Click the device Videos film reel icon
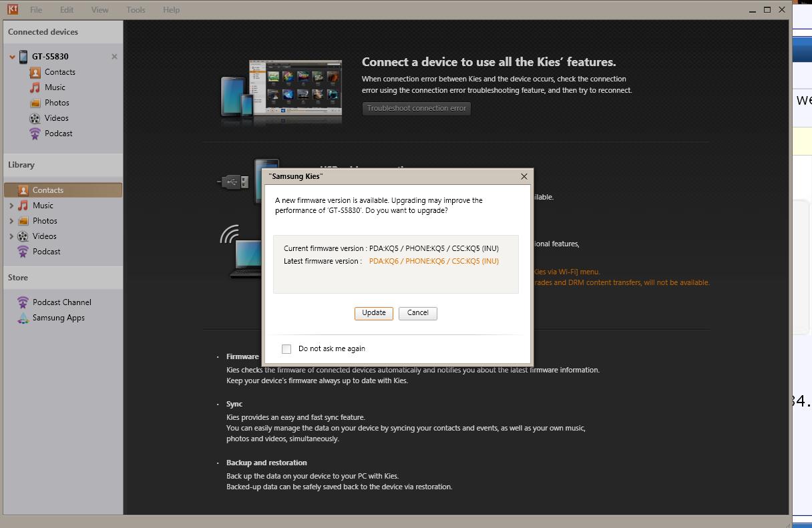The height and width of the screenshot is (528, 812). tap(35, 118)
